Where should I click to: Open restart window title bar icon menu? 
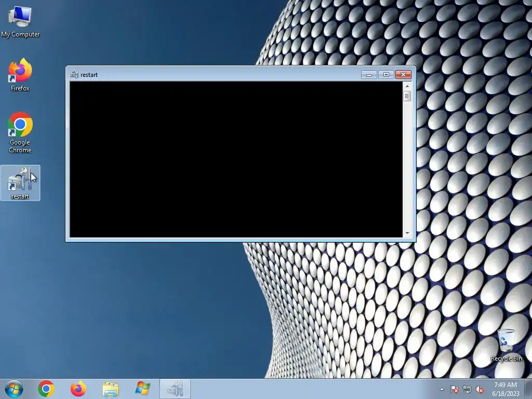74,75
